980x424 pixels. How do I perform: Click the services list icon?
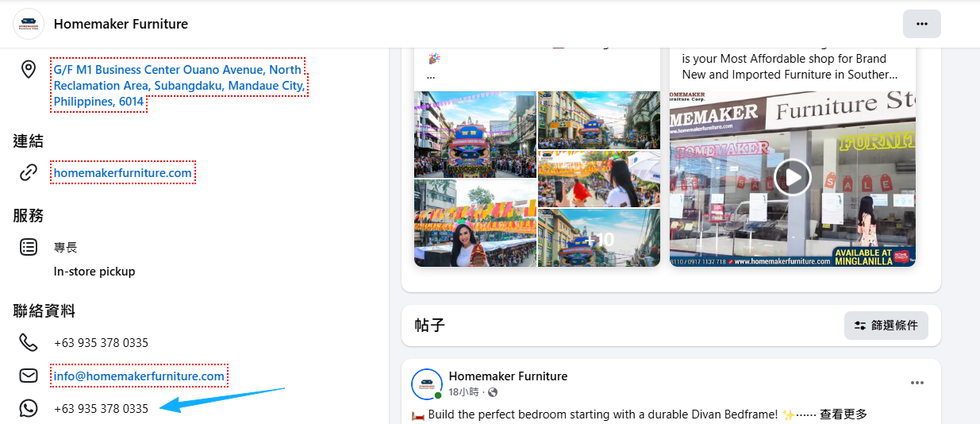29,247
